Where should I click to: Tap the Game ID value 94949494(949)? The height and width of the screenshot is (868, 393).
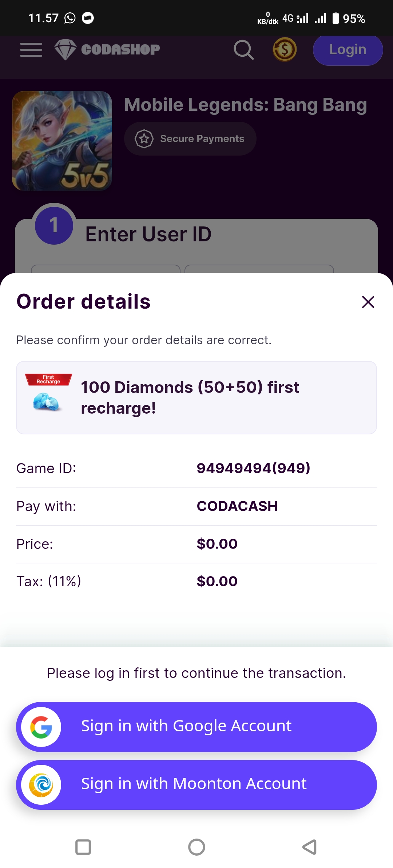253,468
